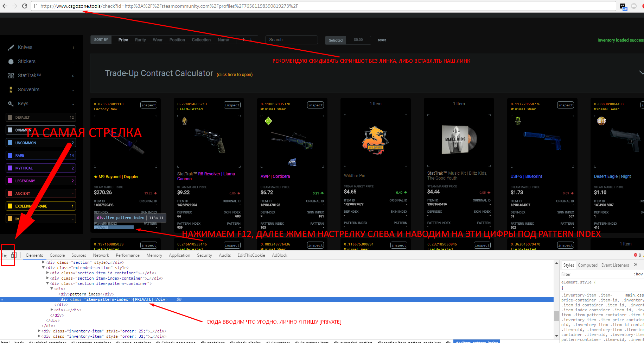Click the element.style rule in Styles
Viewport: 644px width, 343px height.
click(x=579, y=282)
